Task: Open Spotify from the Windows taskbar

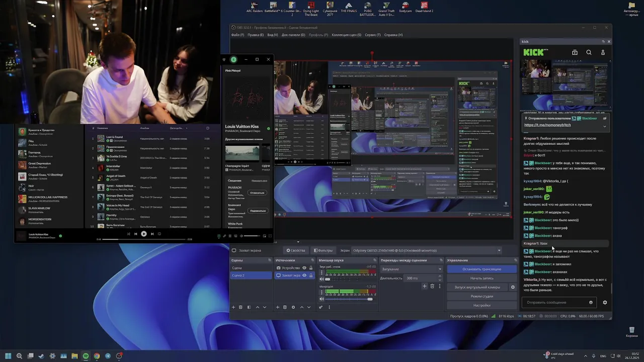Action: 86,356
